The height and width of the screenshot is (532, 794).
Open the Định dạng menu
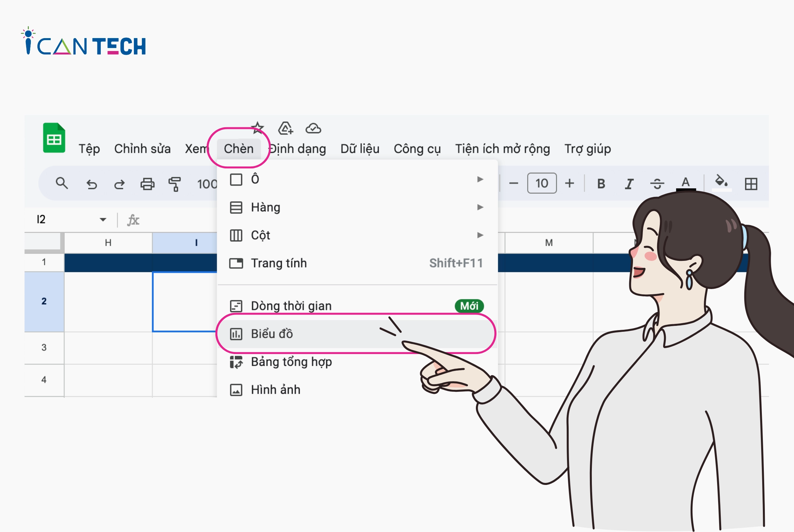[x=298, y=148]
